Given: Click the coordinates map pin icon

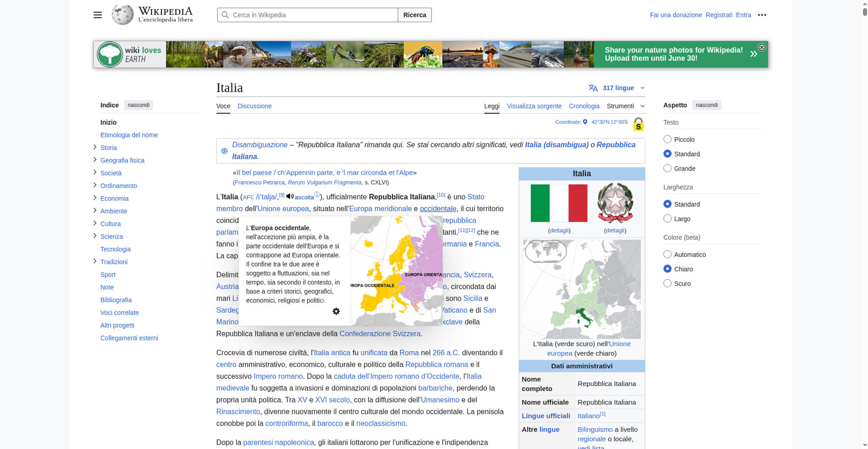Looking at the screenshot, I should (x=585, y=122).
